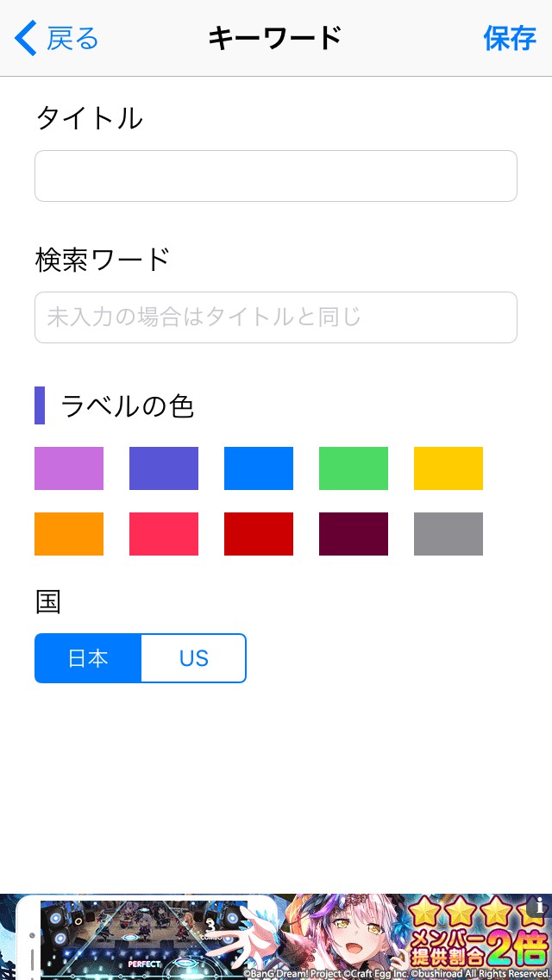Tap the back chevron icon
The image size is (552, 980).
(26, 39)
